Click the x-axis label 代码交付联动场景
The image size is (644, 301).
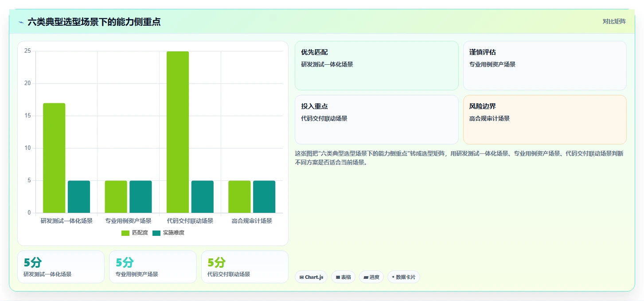tap(190, 221)
